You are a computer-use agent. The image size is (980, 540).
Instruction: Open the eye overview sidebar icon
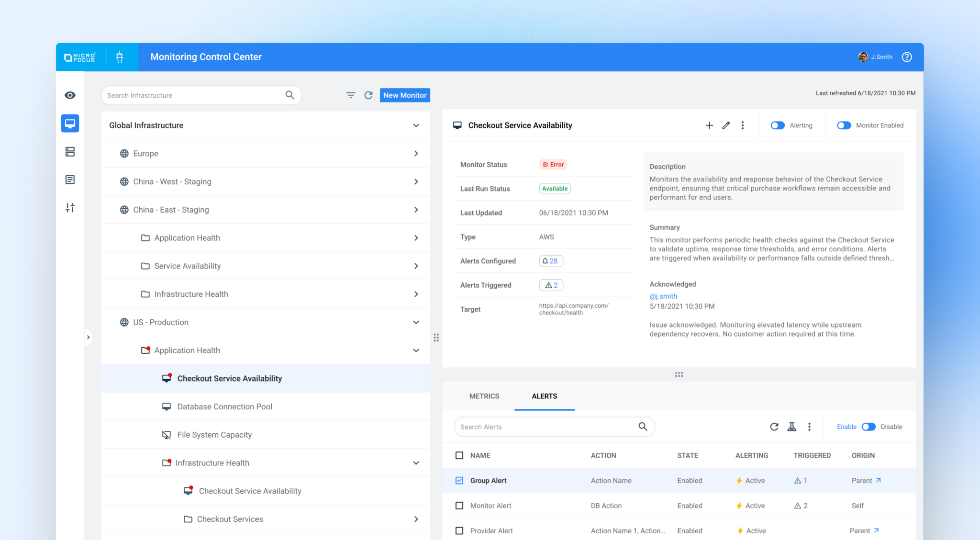(70, 95)
